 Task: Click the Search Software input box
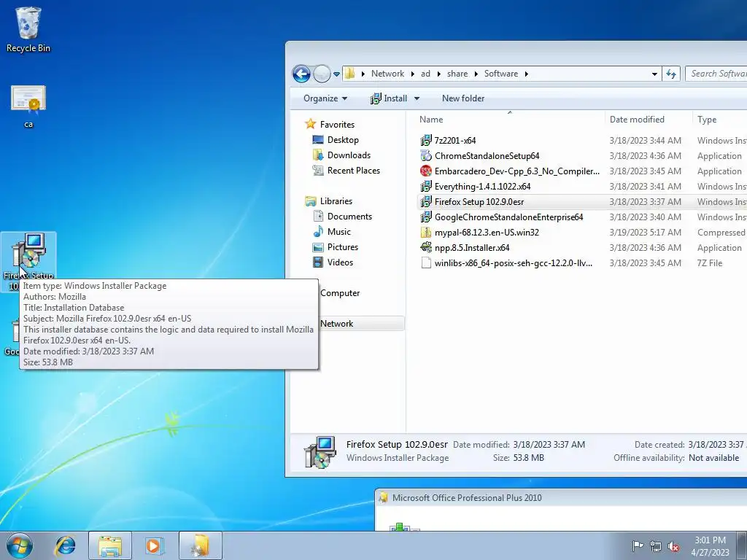click(x=716, y=74)
